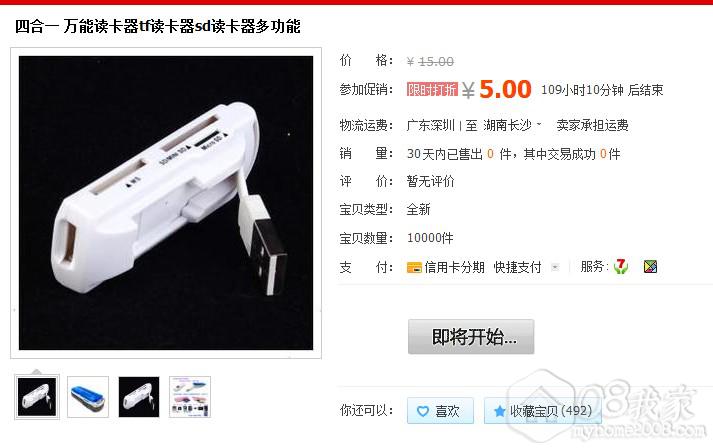Click the star icon on 收藏宝贝 button
Viewport: 713px width, 448px height.
click(499, 411)
